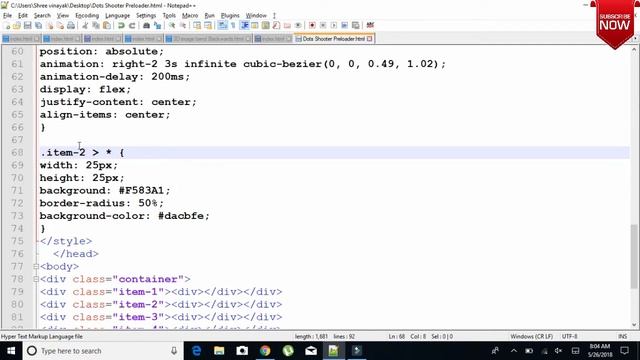Open Google Chrome from the taskbar
The width and height of the screenshot is (640, 360).
click(x=265, y=351)
